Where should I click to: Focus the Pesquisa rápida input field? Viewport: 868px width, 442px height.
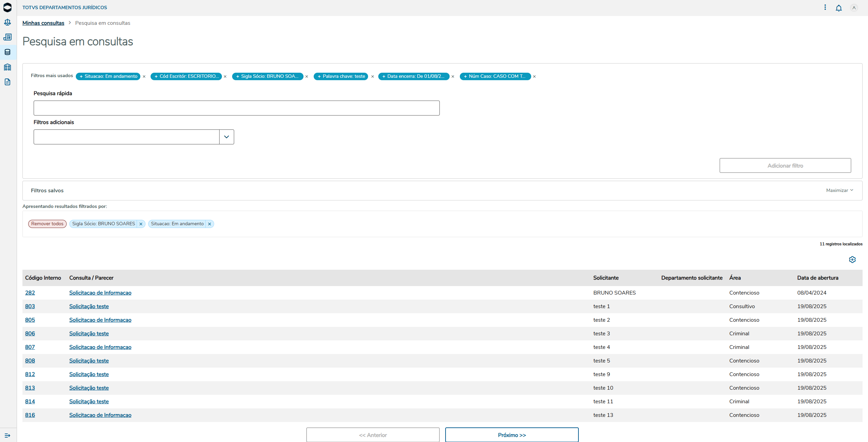pyautogui.click(x=236, y=108)
